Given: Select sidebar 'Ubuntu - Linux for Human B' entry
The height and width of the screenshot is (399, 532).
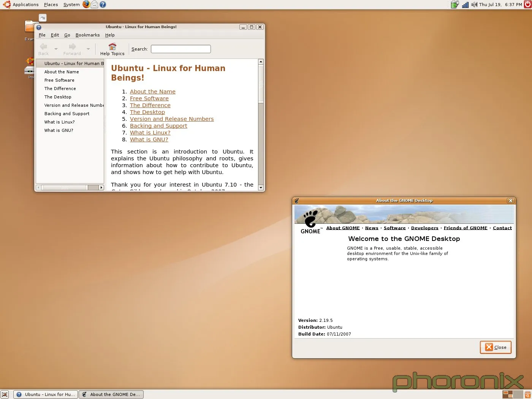Looking at the screenshot, I should point(70,63).
